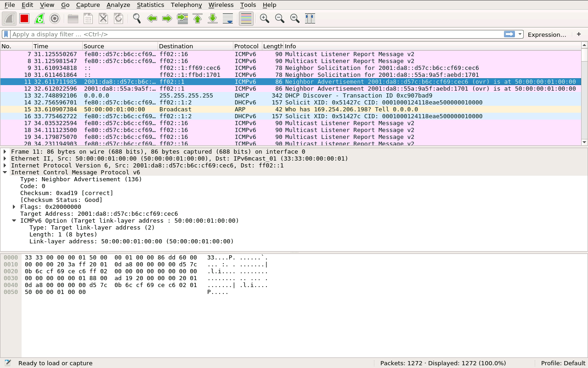Viewport: 588px width, 368px height.
Task: Stop the running packet capture
Action: tap(24, 18)
